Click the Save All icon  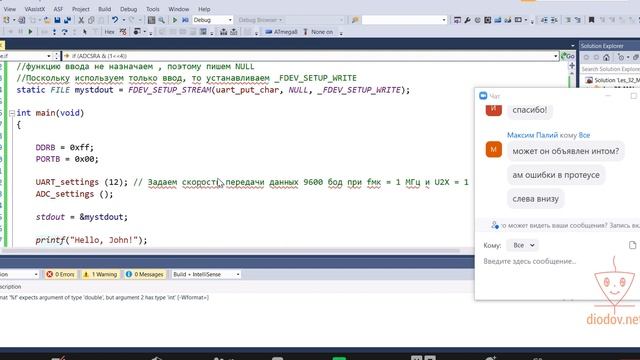(67, 20)
